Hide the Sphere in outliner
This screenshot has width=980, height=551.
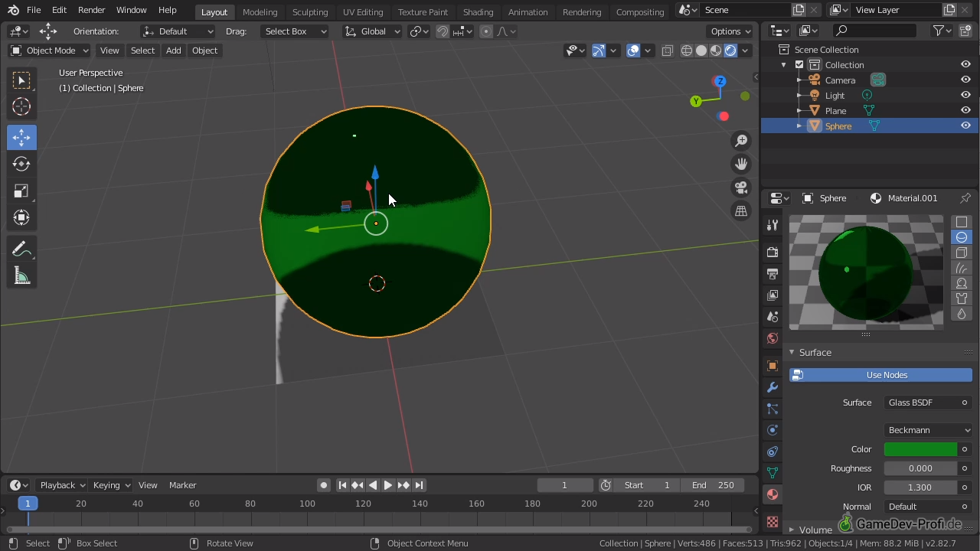point(965,126)
